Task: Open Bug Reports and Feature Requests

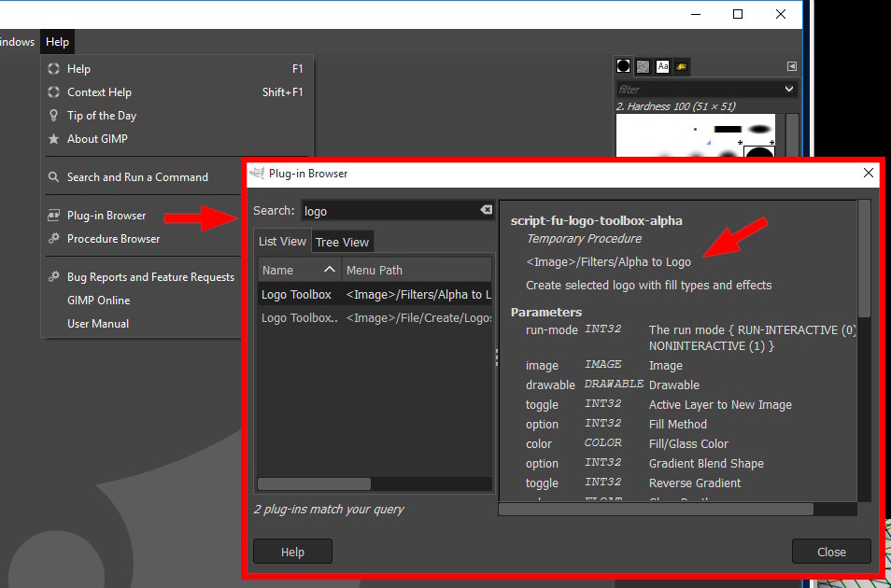Action: pos(143,276)
